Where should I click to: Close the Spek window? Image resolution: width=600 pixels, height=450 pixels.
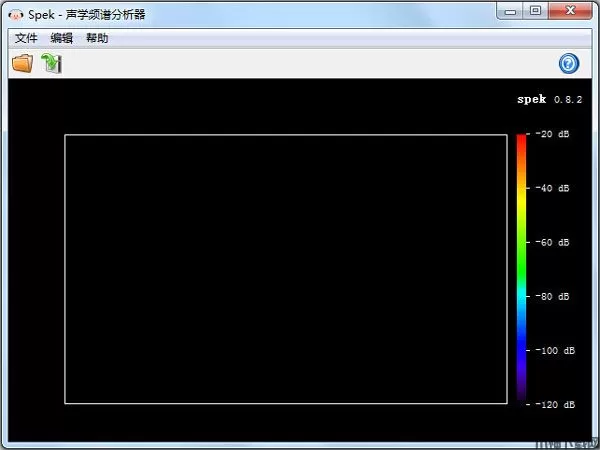coord(570,11)
